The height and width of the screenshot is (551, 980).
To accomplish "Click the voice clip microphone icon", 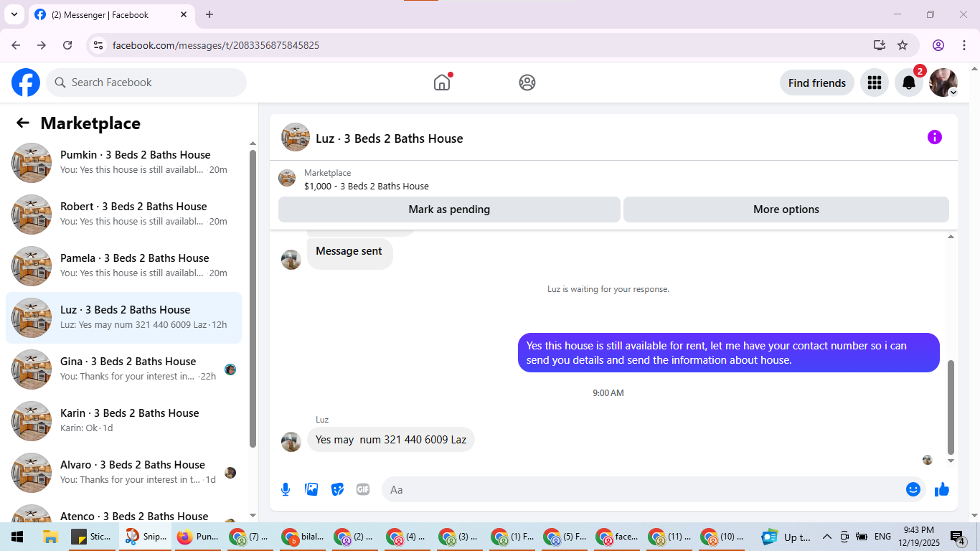I will coord(286,489).
